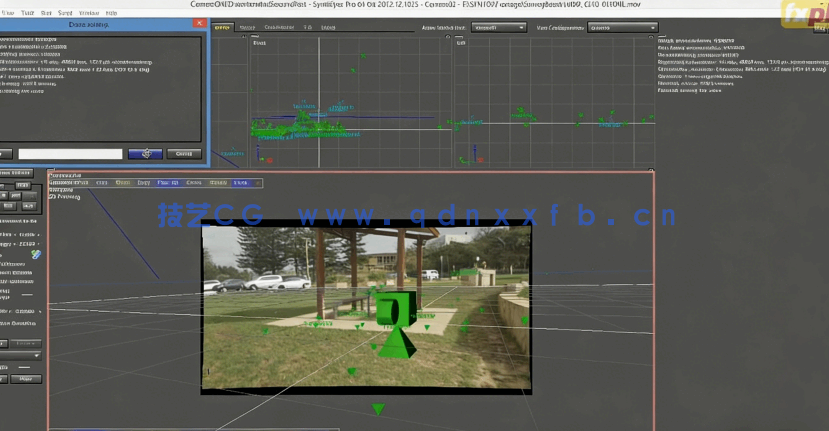The height and width of the screenshot is (431, 829).
Task: Open the second dropdown in the top toolbar
Action: tap(622, 28)
